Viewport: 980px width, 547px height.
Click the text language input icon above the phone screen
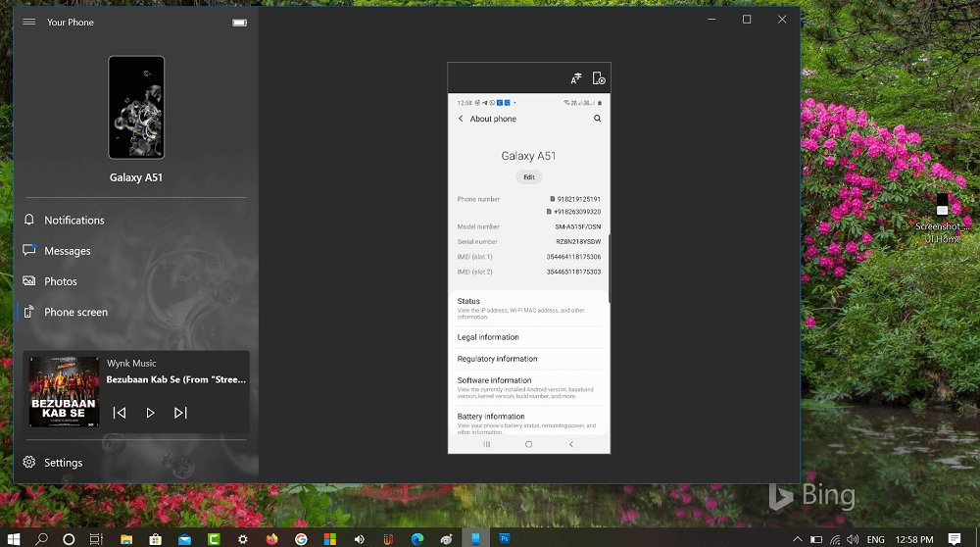(576, 78)
